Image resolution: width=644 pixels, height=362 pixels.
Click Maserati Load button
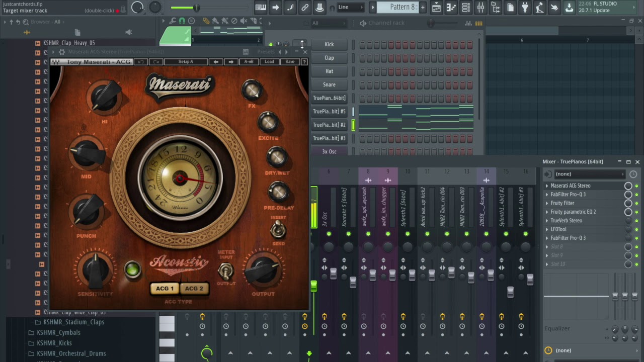pos(269,62)
